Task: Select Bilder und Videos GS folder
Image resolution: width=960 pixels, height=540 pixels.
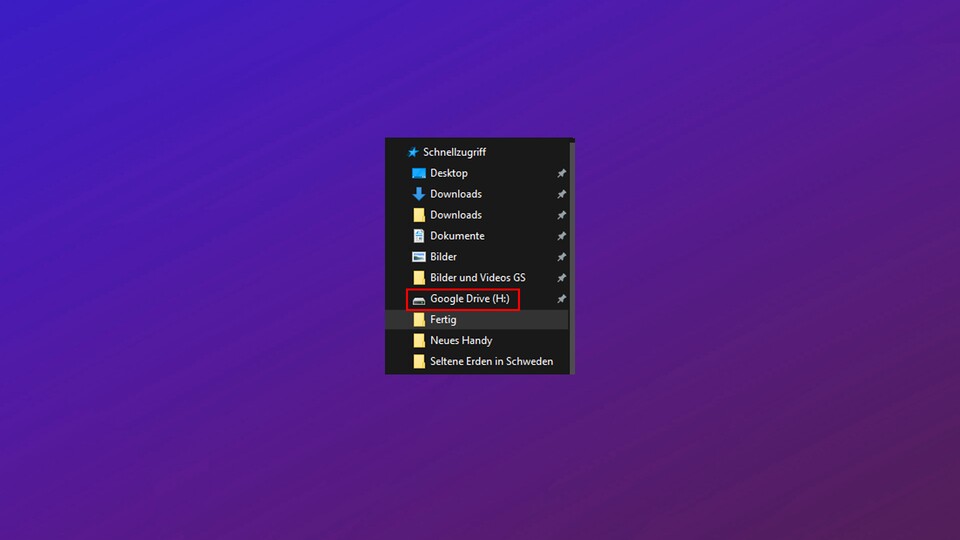Action: tap(477, 278)
